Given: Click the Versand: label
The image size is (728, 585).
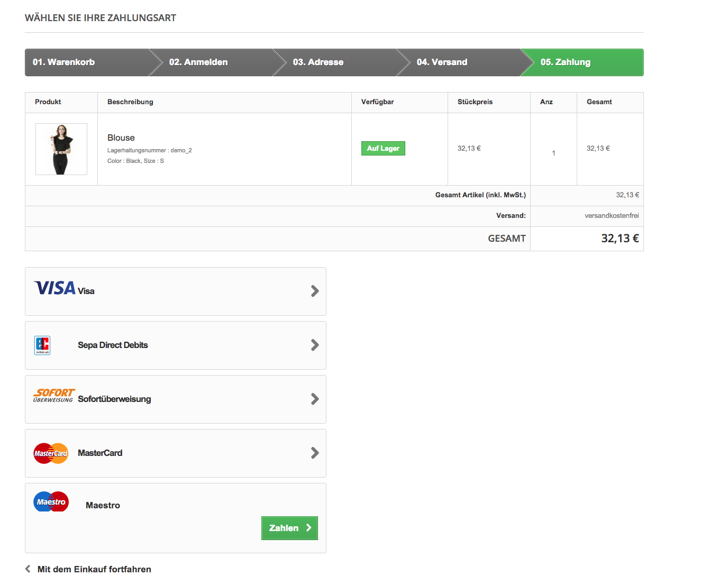Looking at the screenshot, I should pyautogui.click(x=511, y=215).
